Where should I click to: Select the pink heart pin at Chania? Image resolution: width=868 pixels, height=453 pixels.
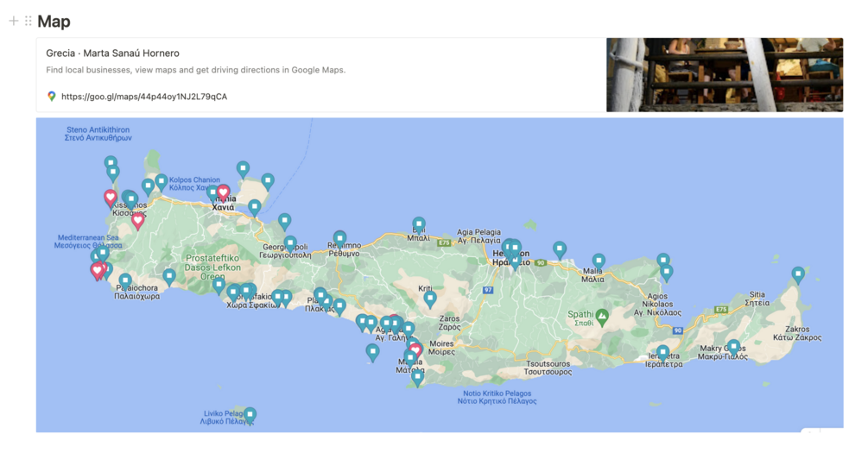pos(223,192)
